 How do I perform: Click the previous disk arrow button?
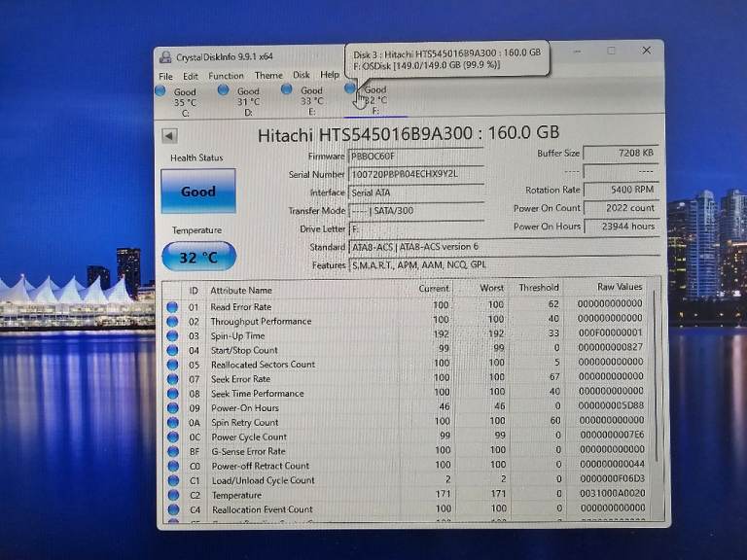169,136
